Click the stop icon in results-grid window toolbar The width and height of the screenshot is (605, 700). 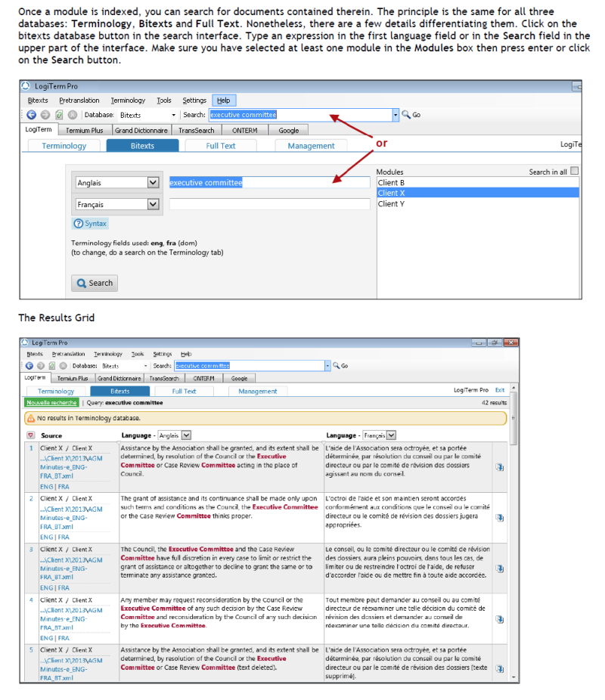pos(63,366)
